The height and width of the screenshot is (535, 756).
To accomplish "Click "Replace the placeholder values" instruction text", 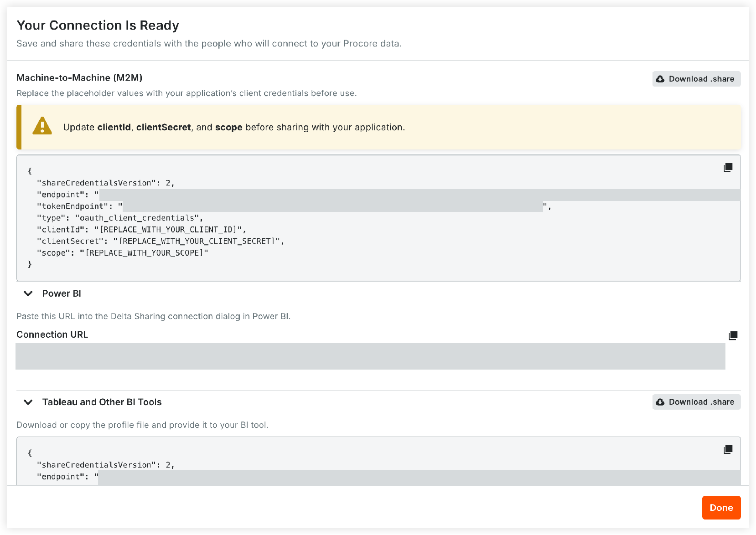I will [186, 93].
